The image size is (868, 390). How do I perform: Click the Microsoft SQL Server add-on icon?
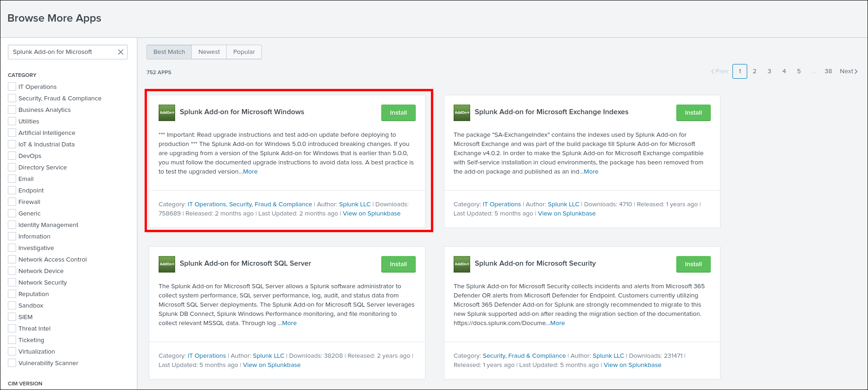coord(167,264)
